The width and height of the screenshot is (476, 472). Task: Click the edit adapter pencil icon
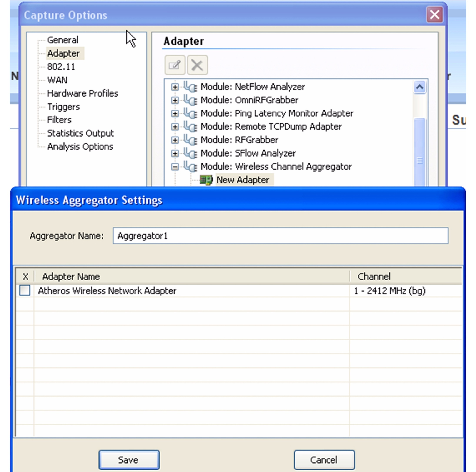(x=175, y=65)
